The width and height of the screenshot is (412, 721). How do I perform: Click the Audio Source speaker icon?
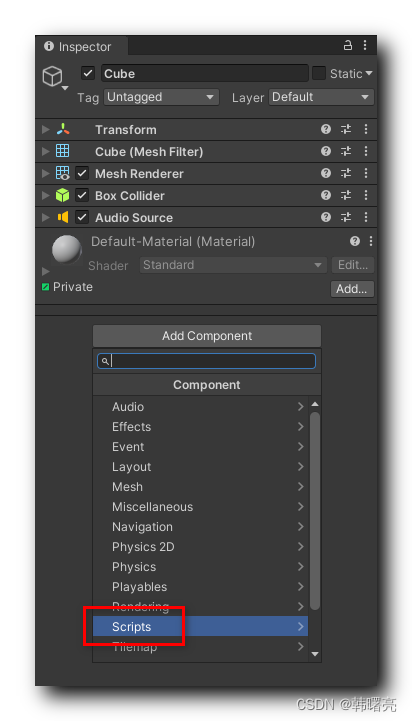click(63, 217)
